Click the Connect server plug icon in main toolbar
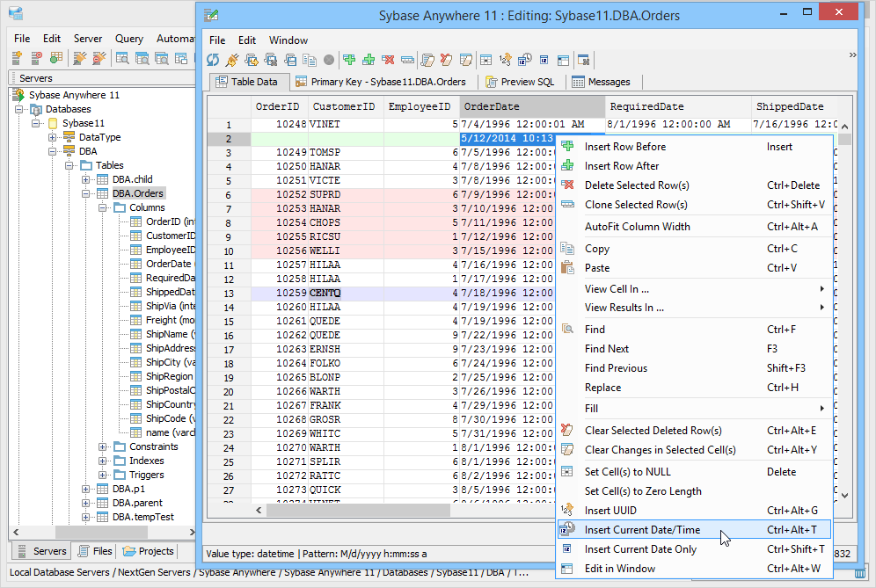The image size is (876, 588). coord(80,57)
